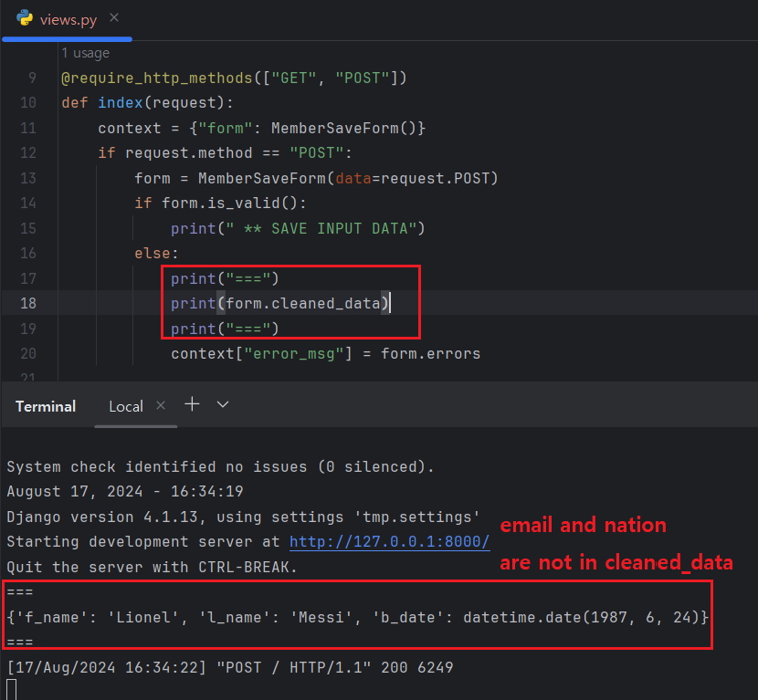Screen dimensions: 758x700
Task: Open the '1 usage' inlay hint
Action: click(85, 53)
